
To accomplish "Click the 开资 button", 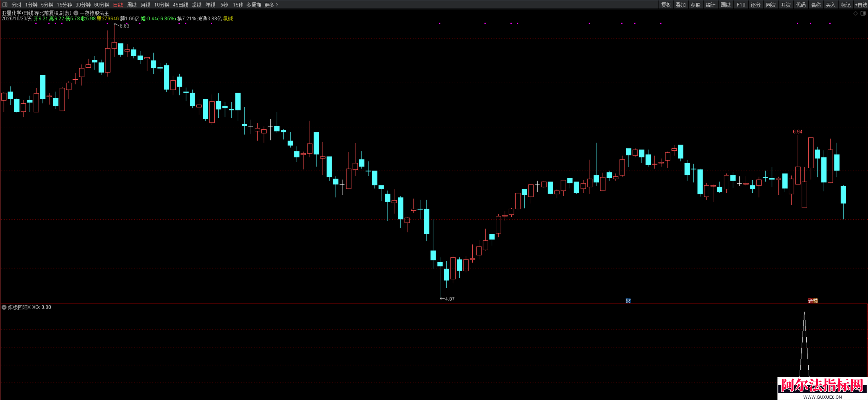I will click(786, 5).
